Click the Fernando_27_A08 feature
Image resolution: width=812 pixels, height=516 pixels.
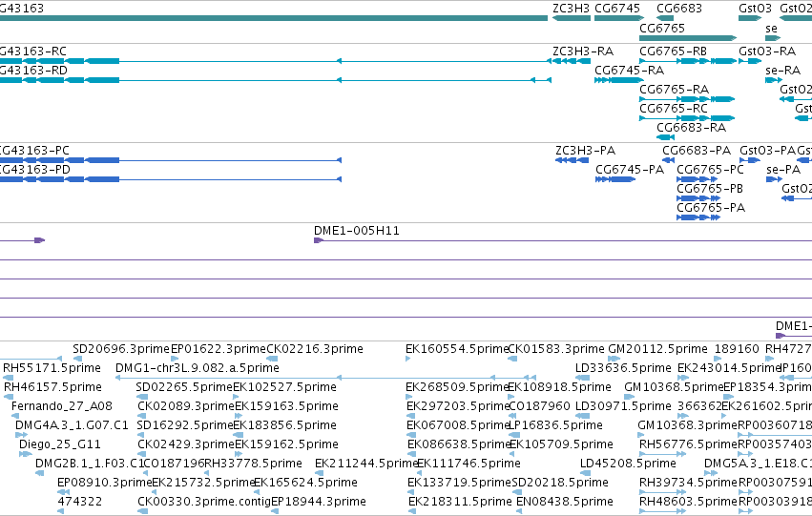tap(15, 416)
